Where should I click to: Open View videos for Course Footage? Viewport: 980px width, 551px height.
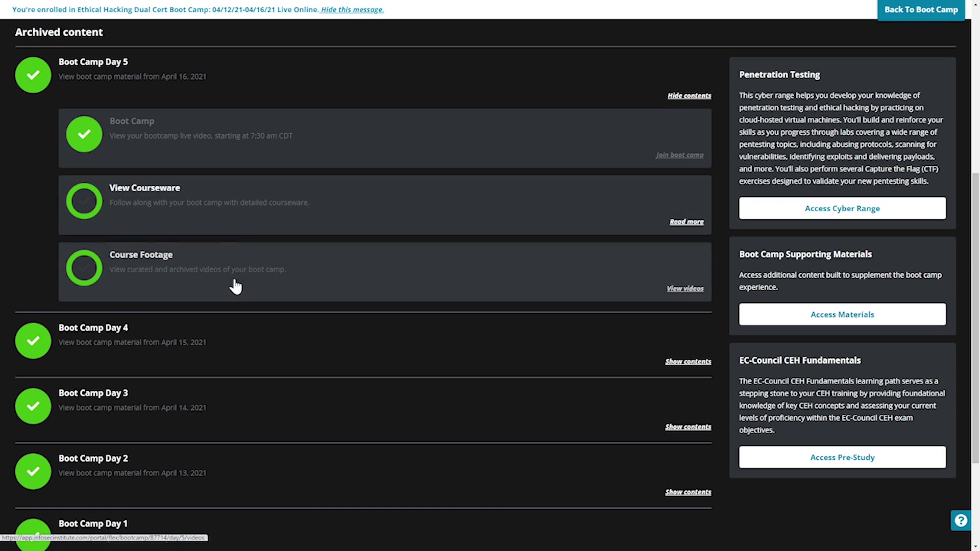pyautogui.click(x=685, y=289)
